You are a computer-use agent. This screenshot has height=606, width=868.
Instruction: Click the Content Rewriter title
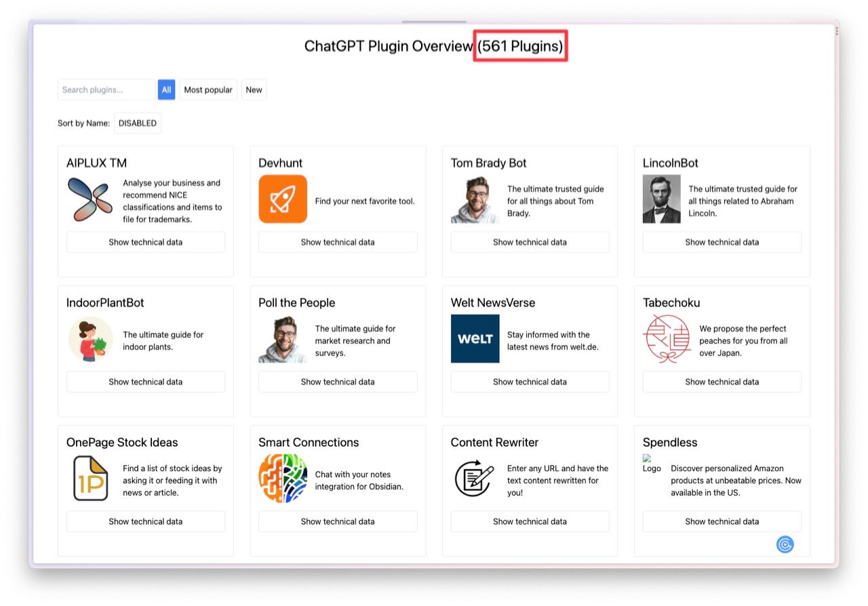click(x=495, y=442)
